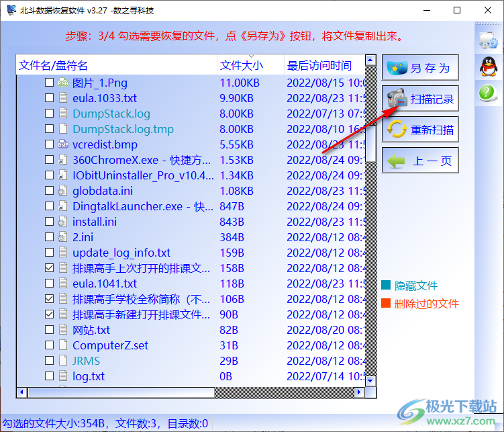Go back with 上一页 button
504x432 pixels.
[x=420, y=160]
